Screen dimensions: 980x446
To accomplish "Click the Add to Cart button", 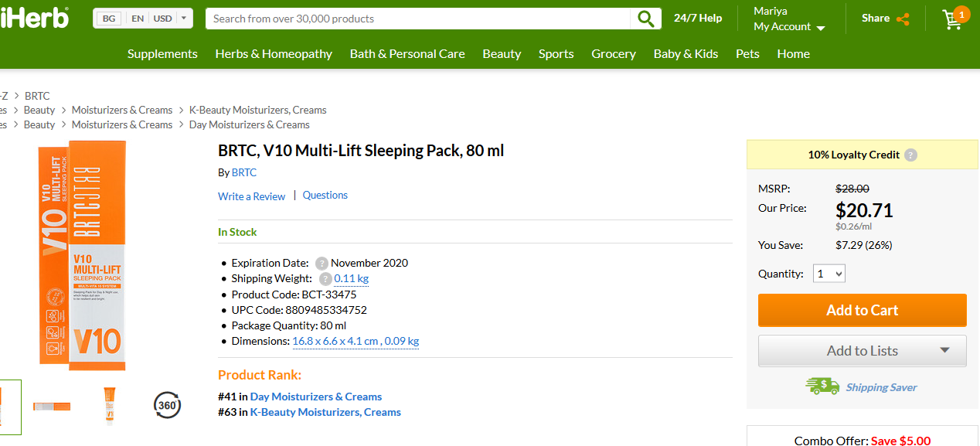I will (862, 310).
